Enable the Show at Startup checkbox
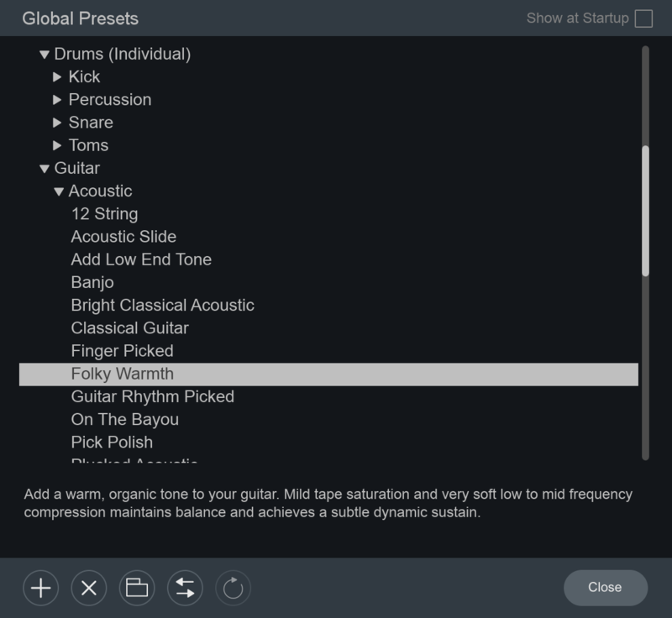672x618 pixels. pyautogui.click(x=643, y=18)
